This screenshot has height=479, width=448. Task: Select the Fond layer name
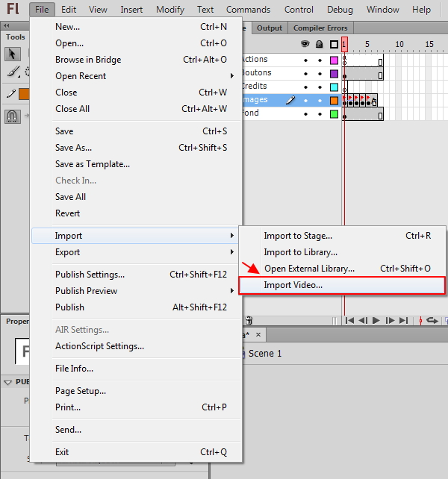pyautogui.click(x=251, y=113)
